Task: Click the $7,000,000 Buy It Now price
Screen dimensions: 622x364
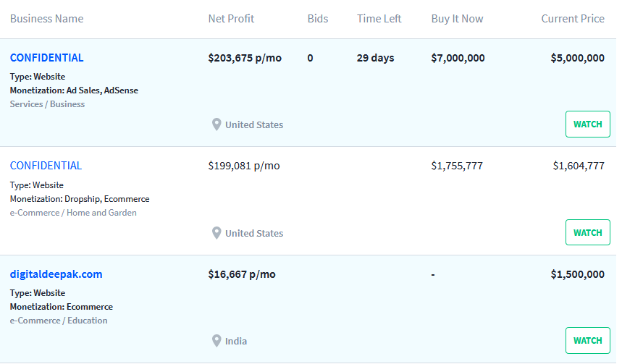Action: (x=458, y=58)
